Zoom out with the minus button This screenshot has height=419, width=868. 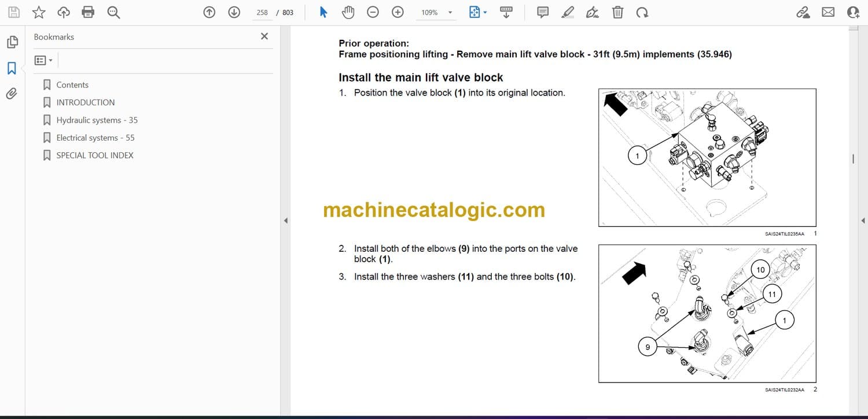point(373,12)
